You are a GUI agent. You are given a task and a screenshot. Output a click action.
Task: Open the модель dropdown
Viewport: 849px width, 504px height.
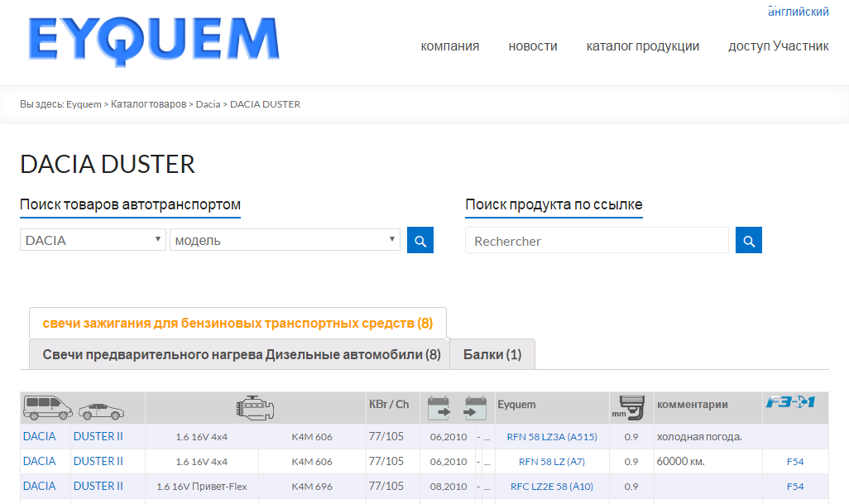point(285,240)
